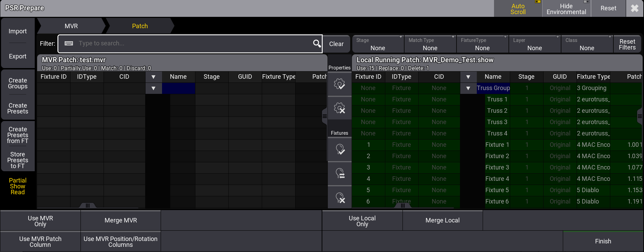Click the Stage column header in MVR Patch

(212, 77)
